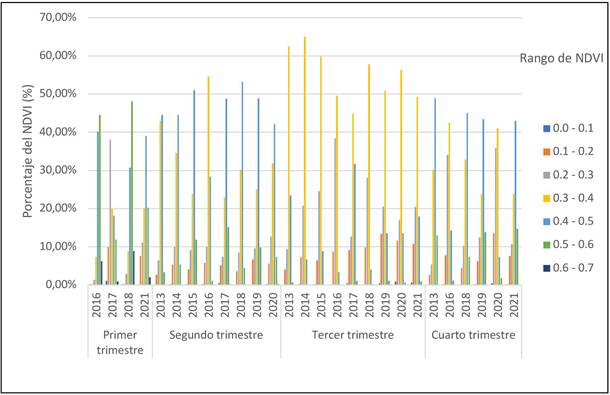Click the 0.5 - 0.6 green legend swatch
610x395 pixels.
(x=546, y=245)
